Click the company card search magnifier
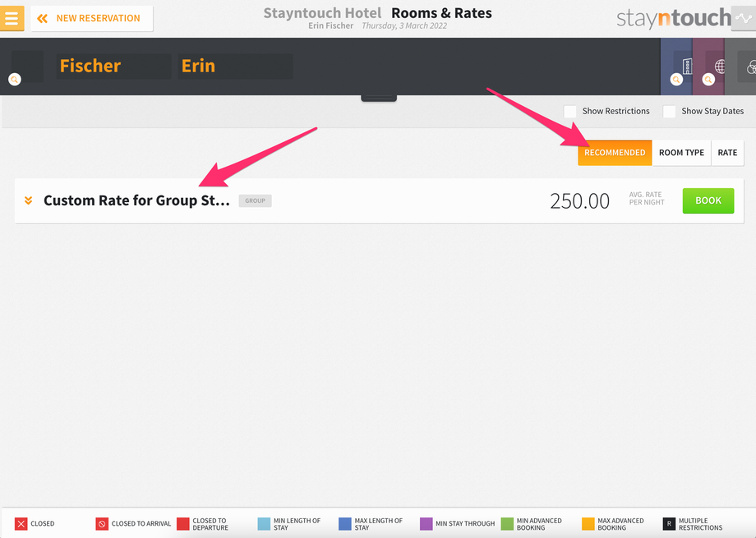The image size is (756, 538). (x=676, y=79)
